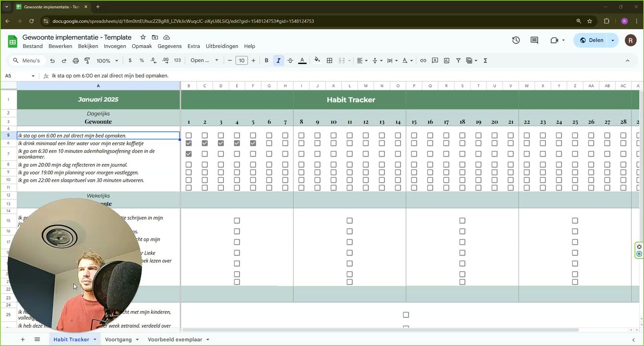Add a new sheet with the plus icon

pos(23,339)
